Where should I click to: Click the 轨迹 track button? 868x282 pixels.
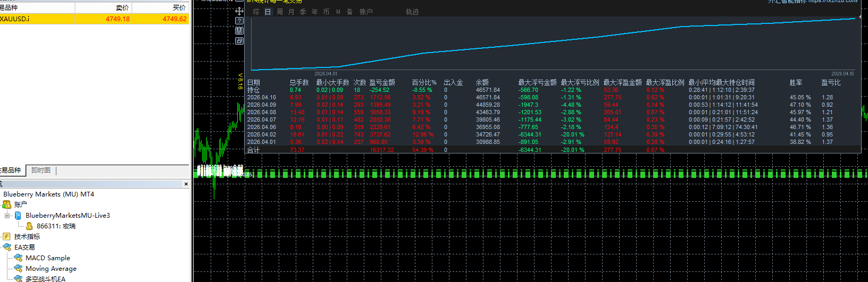click(412, 12)
